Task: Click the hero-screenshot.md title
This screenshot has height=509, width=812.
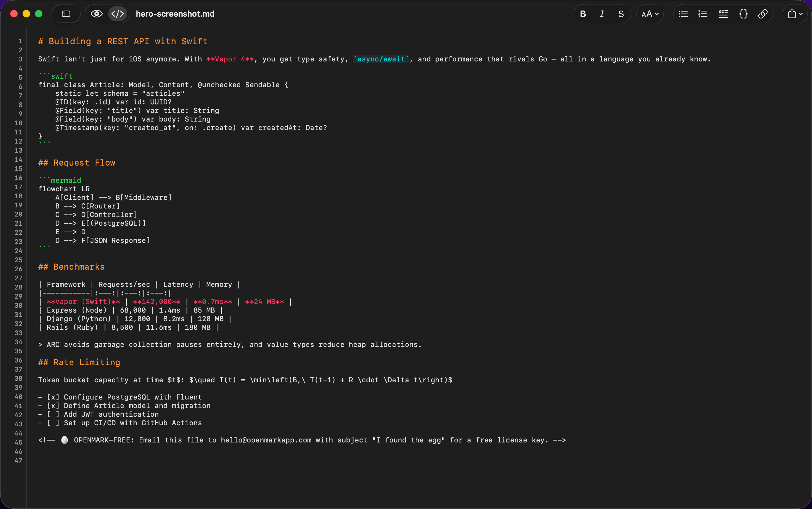Action: (x=175, y=14)
